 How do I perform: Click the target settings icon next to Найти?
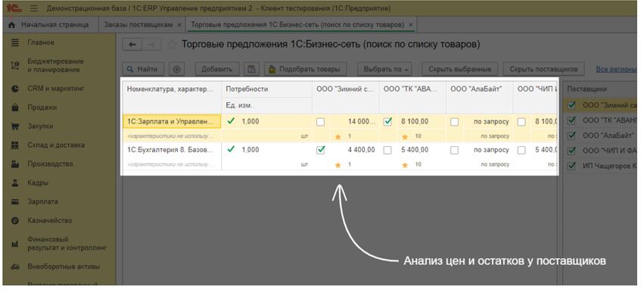[x=177, y=69]
